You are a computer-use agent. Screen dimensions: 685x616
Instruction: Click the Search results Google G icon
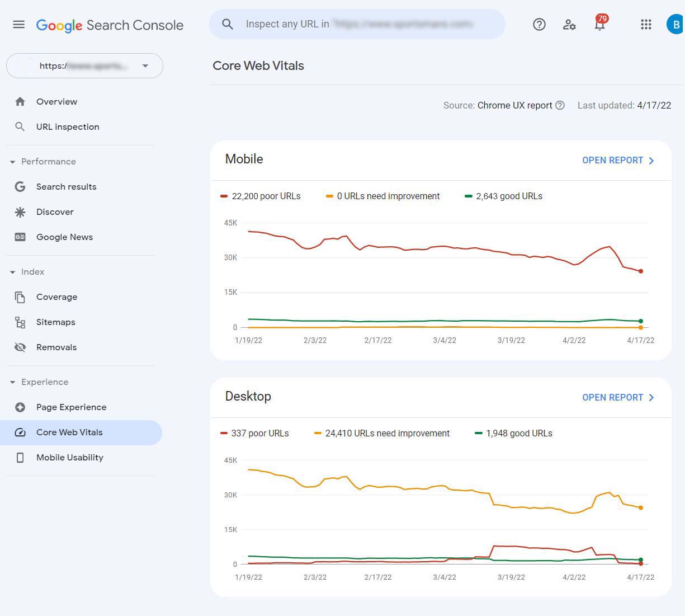click(x=20, y=187)
